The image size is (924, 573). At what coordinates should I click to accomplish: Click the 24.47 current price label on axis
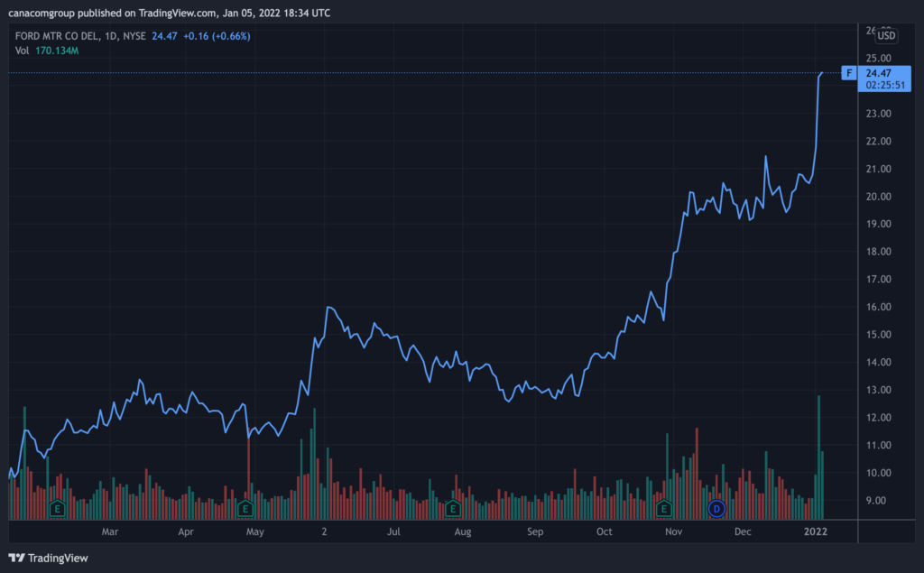tap(878, 73)
